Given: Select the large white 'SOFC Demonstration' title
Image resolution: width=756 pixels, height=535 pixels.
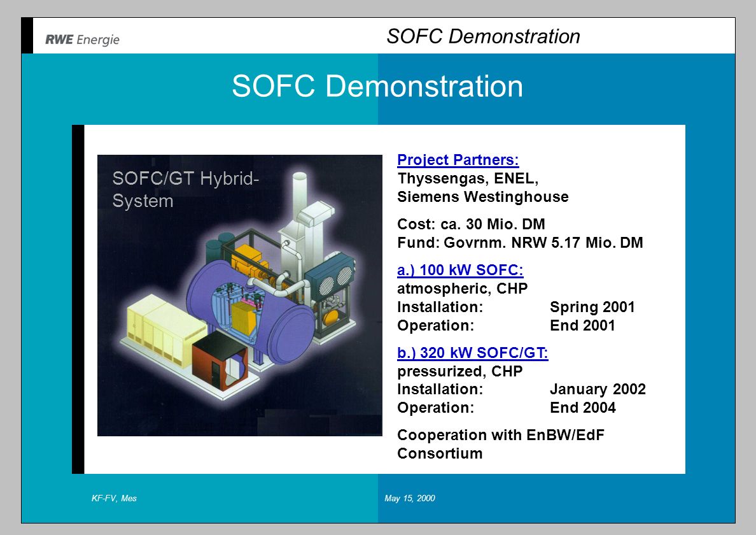Looking at the screenshot, I should pos(377,86).
